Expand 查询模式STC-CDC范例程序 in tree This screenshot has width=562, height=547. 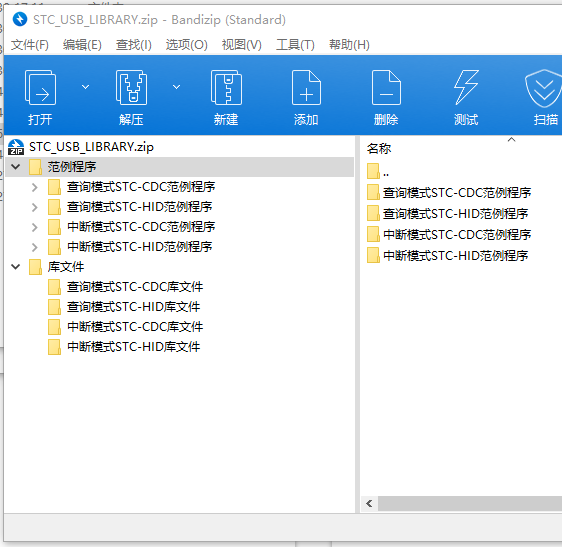(x=34, y=187)
